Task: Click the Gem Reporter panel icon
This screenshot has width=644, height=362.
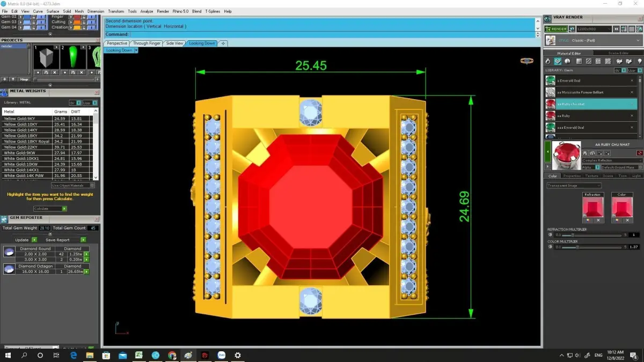Action: [x=4, y=219]
